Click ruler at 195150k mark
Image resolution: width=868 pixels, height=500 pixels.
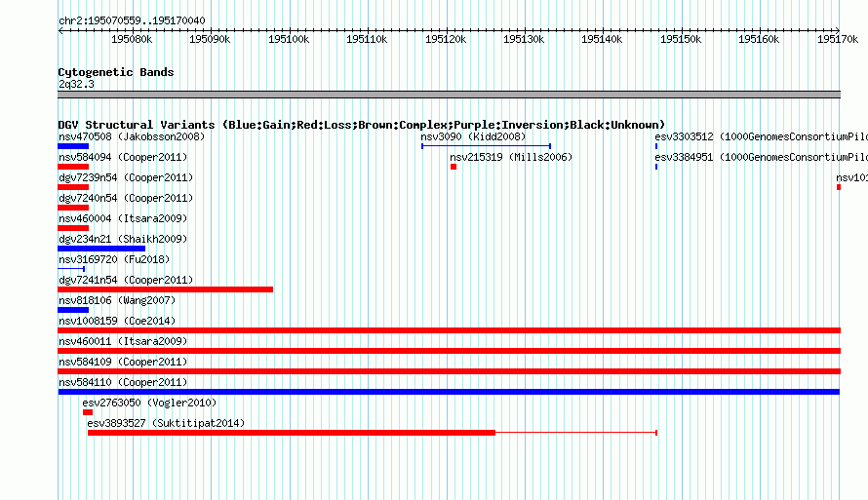(681, 39)
